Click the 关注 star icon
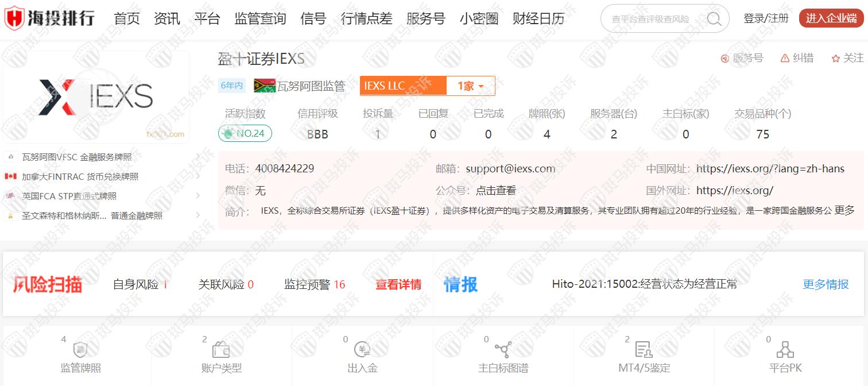 point(835,59)
